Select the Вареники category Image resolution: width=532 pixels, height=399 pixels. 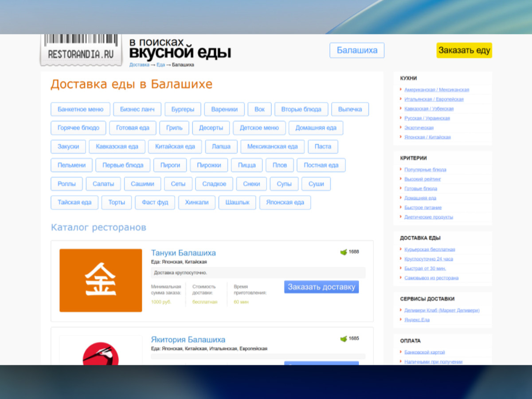[224, 109]
